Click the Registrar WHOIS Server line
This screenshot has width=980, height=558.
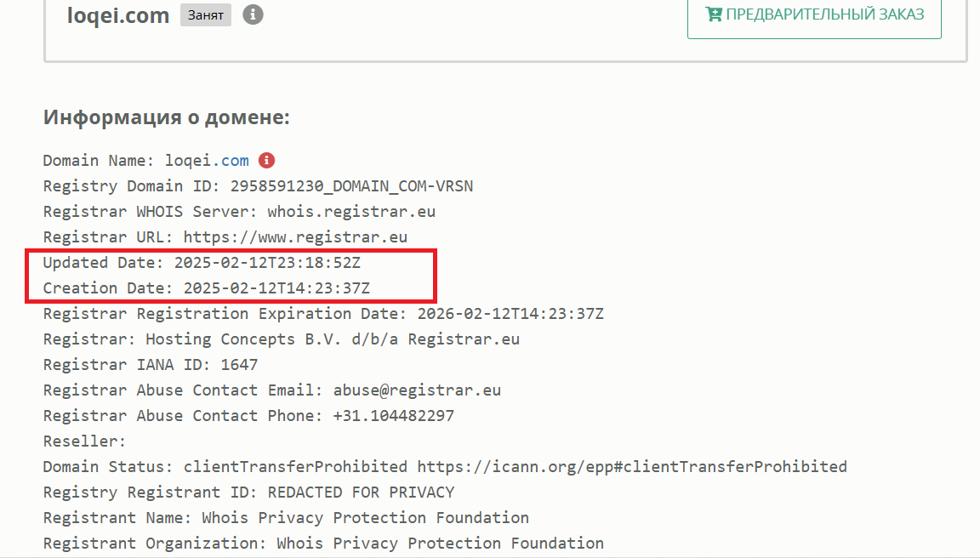[x=239, y=212]
